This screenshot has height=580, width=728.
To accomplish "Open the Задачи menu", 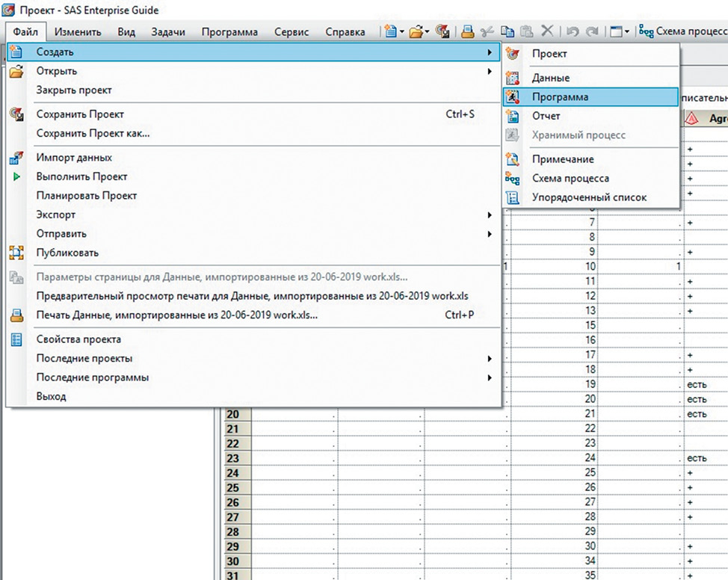I will point(168,32).
